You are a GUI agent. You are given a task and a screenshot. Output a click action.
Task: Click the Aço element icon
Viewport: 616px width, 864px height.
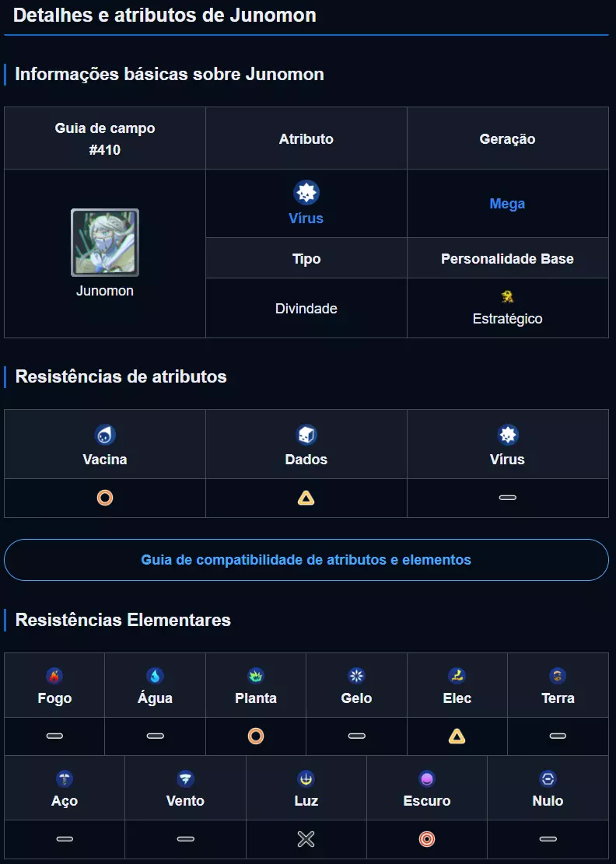point(65,778)
